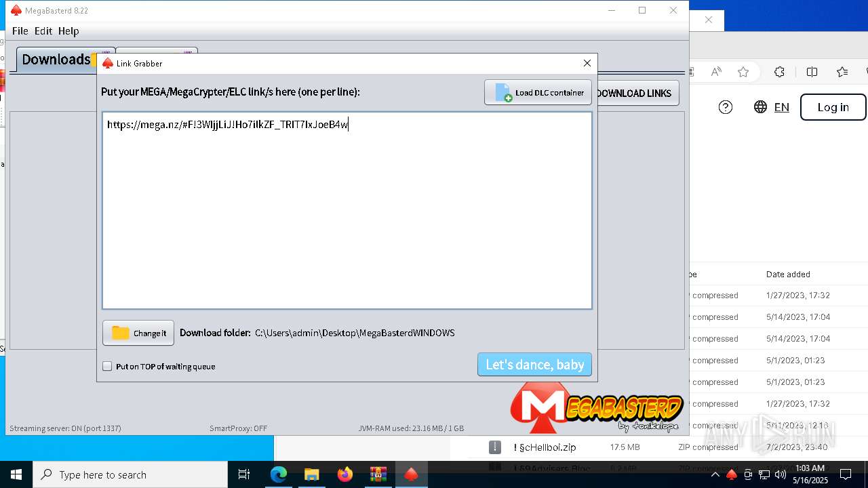
Task: Close the Link Grabber dialog
Action: click(x=587, y=63)
